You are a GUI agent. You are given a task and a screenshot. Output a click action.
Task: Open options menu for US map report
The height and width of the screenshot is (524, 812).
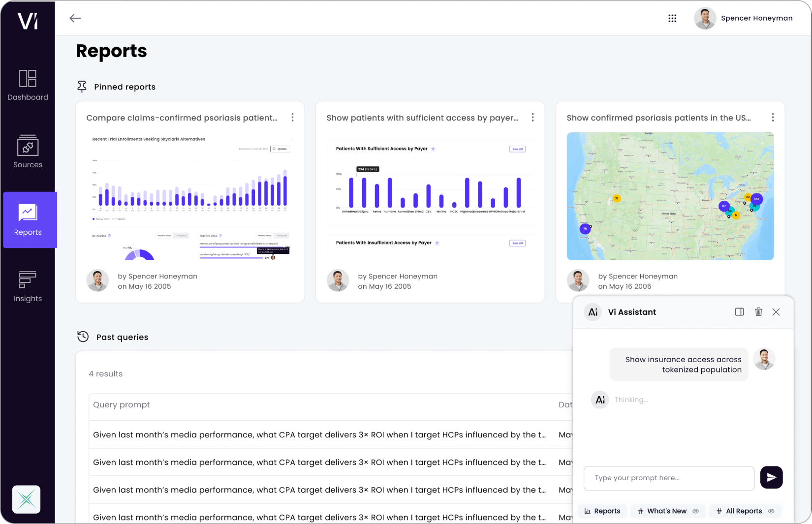773,118
